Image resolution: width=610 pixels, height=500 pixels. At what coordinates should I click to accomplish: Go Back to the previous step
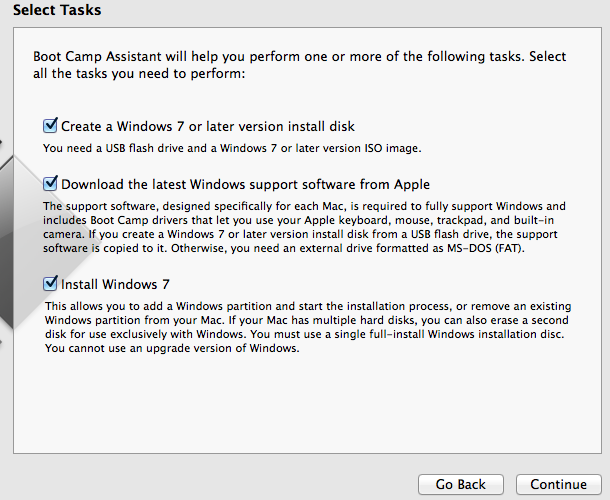(x=461, y=484)
